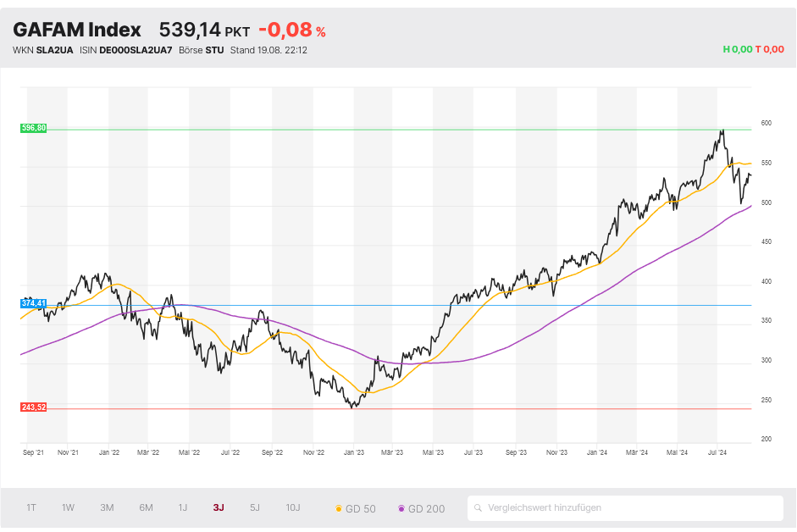Click the Stand 19.08. 22:12 timestamp
The image size is (797, 532).
[268, 50]
